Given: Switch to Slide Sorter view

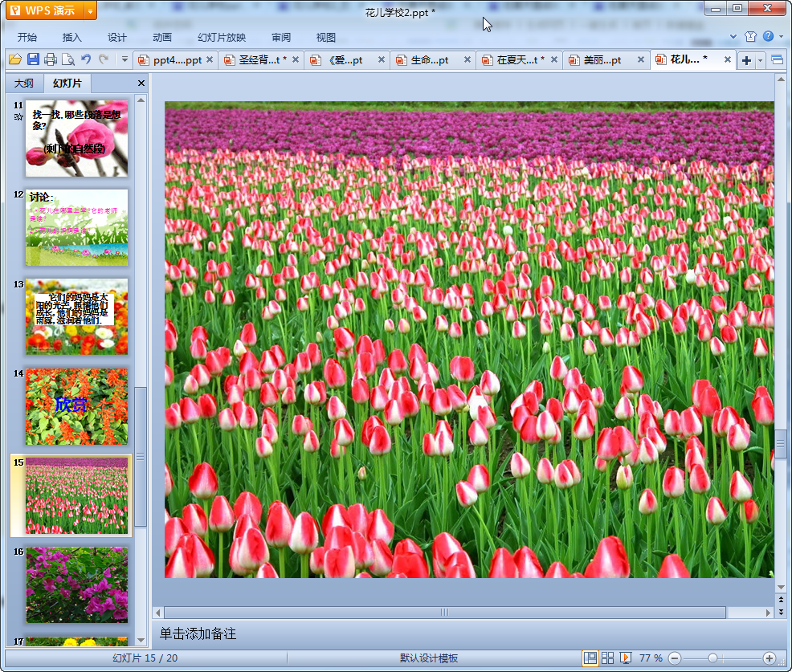Looking at the screenshot, I should [x=608, y=658].
